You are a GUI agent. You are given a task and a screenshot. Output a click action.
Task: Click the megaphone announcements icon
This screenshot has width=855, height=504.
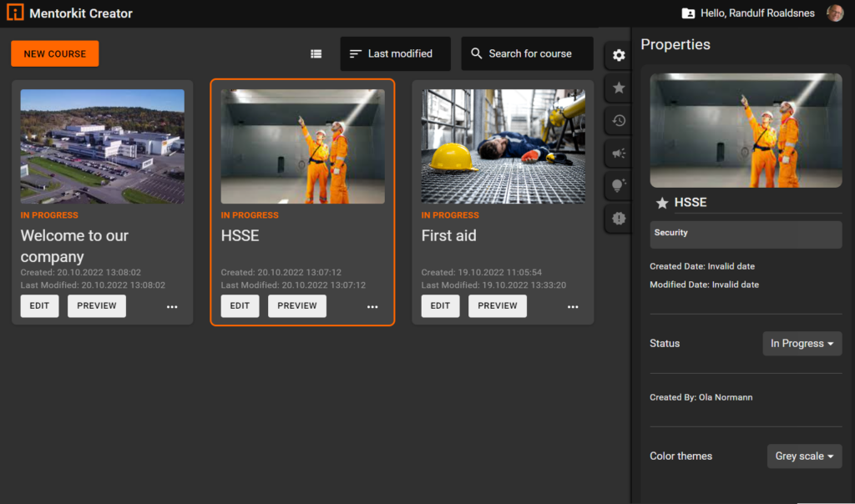tap(619, 153)
